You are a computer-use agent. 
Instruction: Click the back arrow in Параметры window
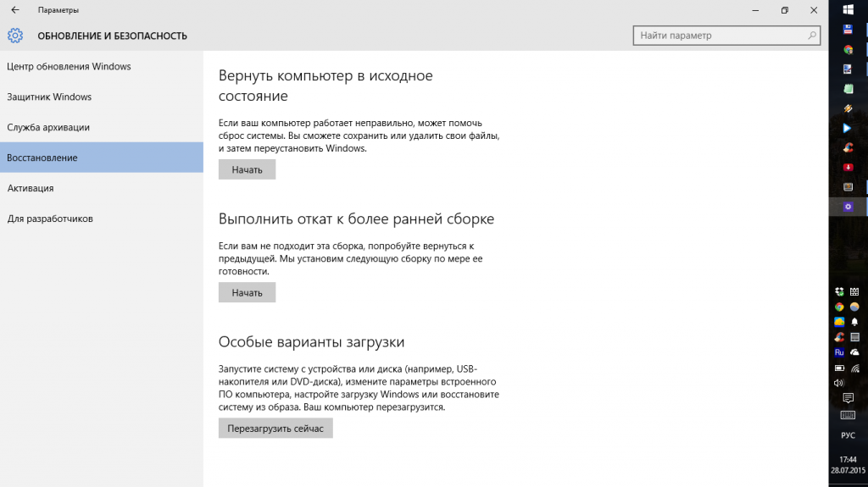[15, 10]
